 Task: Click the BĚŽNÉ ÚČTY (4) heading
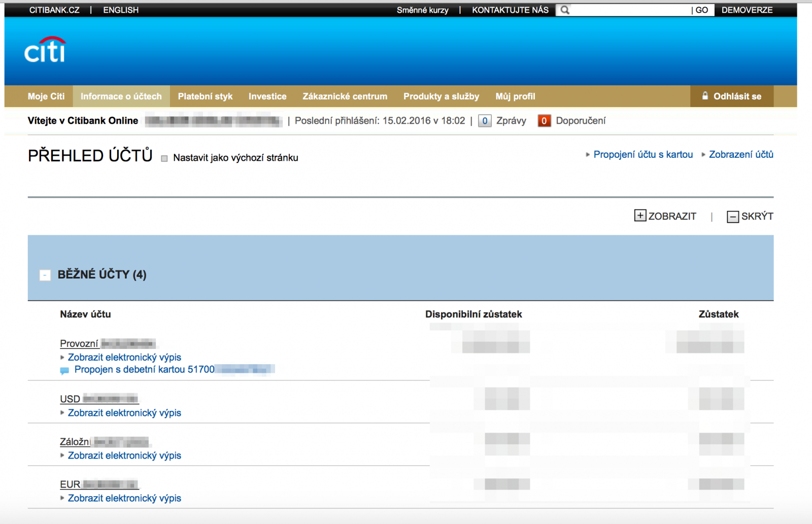(x=102, y=274)
